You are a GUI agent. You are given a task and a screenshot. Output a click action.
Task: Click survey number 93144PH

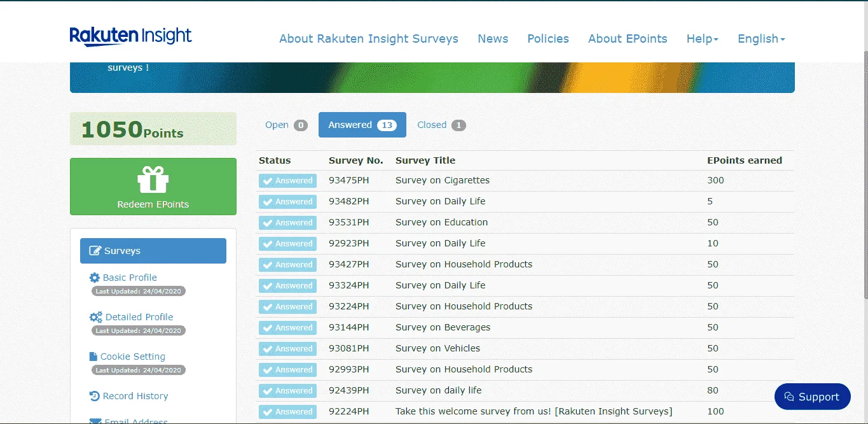tap(349, 327)
